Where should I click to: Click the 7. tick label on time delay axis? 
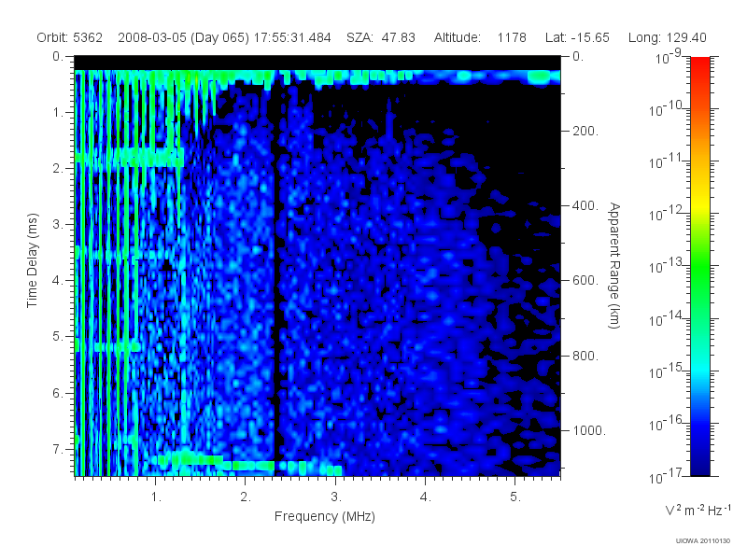[x=58, y=449]
